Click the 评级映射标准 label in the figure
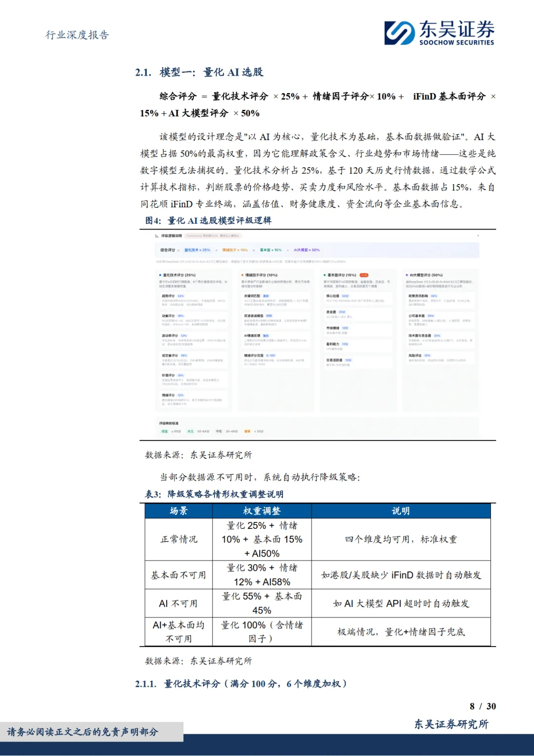The width and height of the screenshot is (534, 756). (169, 424)
